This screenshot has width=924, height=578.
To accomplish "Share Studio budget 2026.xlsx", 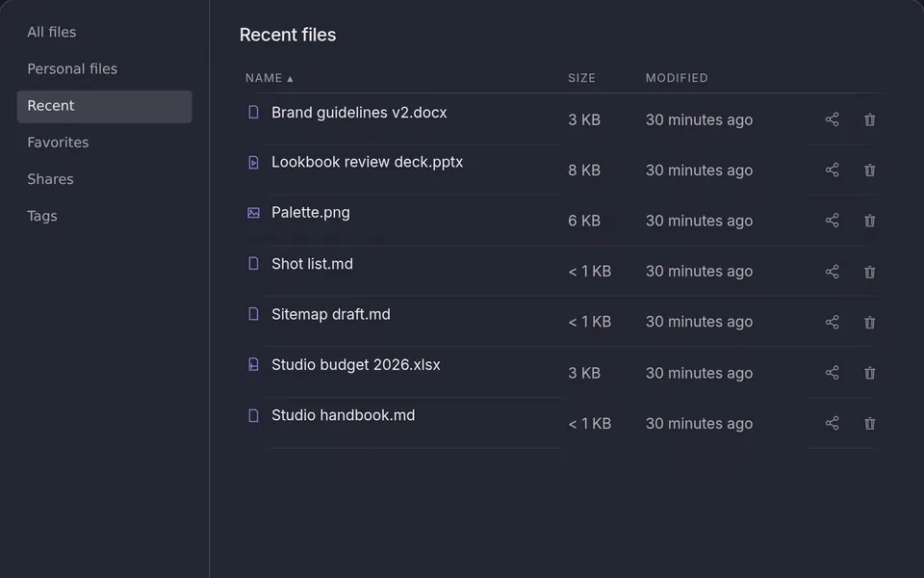I will [832, 373].
